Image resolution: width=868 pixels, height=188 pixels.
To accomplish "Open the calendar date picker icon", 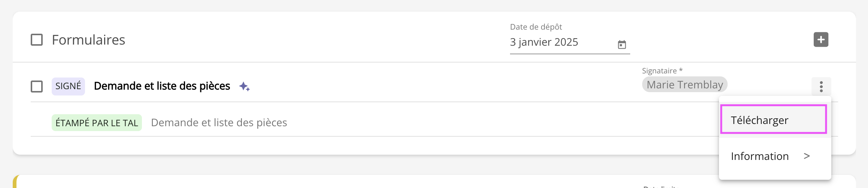I will (622, 45).
